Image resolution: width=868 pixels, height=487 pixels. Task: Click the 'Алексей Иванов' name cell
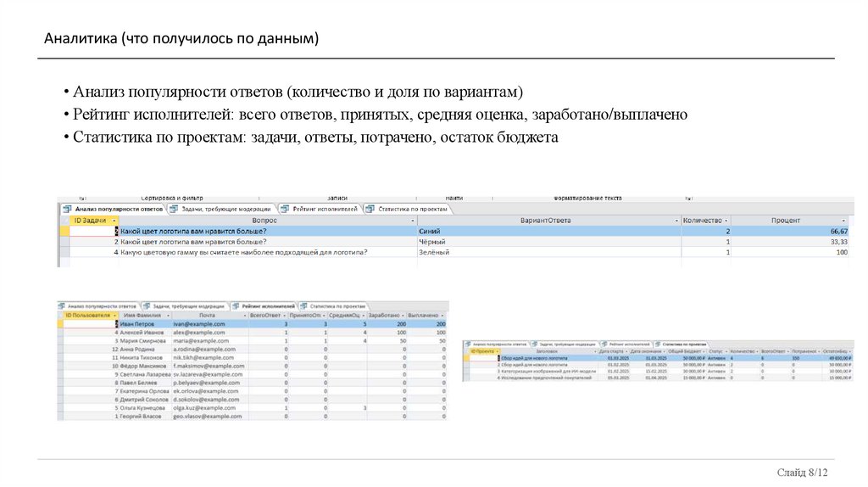(145, 333)
